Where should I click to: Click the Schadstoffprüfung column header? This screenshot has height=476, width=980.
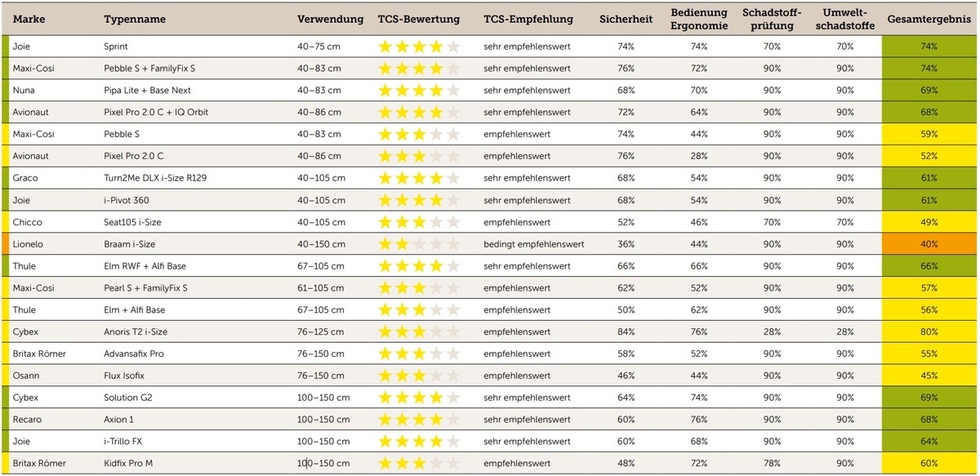click(772, 19)
